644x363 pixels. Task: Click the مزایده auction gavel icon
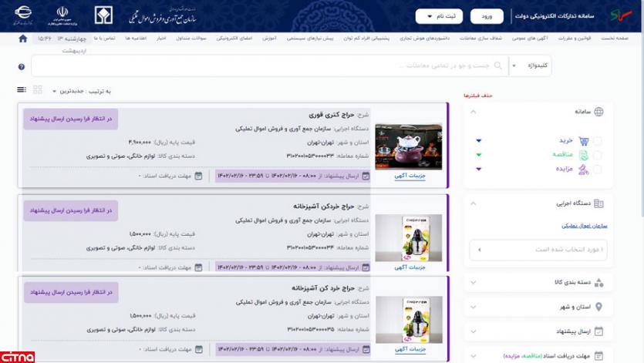pos(584,169)
